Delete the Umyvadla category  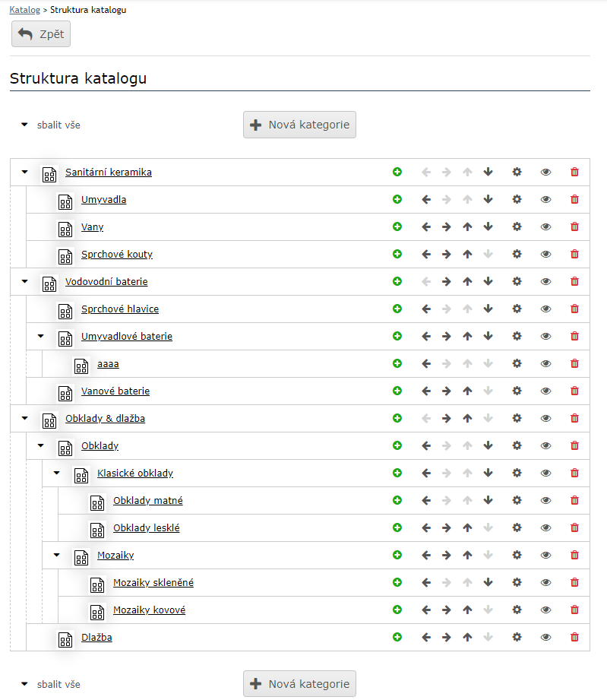574,199
